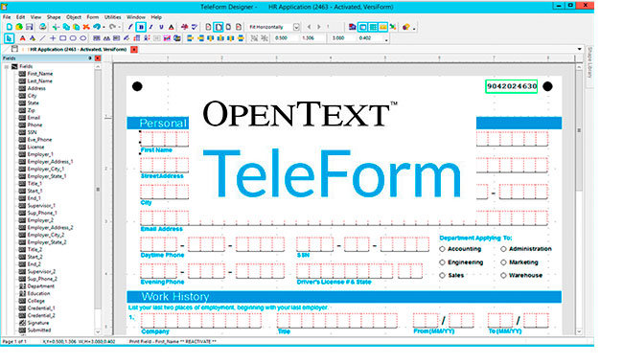Image resolution: width=623 pixels, height=364 pixels.
Task: Select the pointer selection tool
Action: click(x=10, y=38)
